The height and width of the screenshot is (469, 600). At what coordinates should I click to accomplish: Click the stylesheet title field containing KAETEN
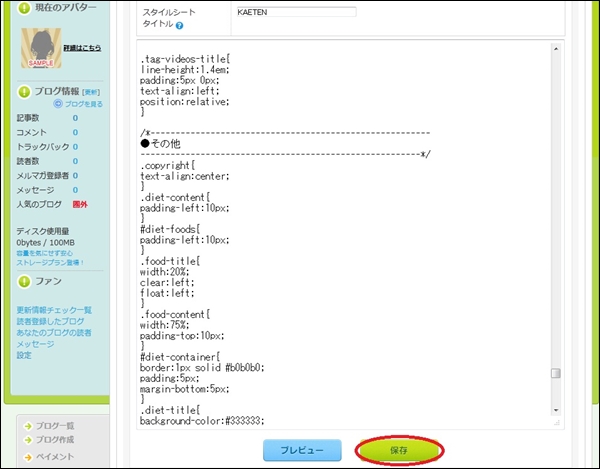pyautogui.click(x=297, y=12)
